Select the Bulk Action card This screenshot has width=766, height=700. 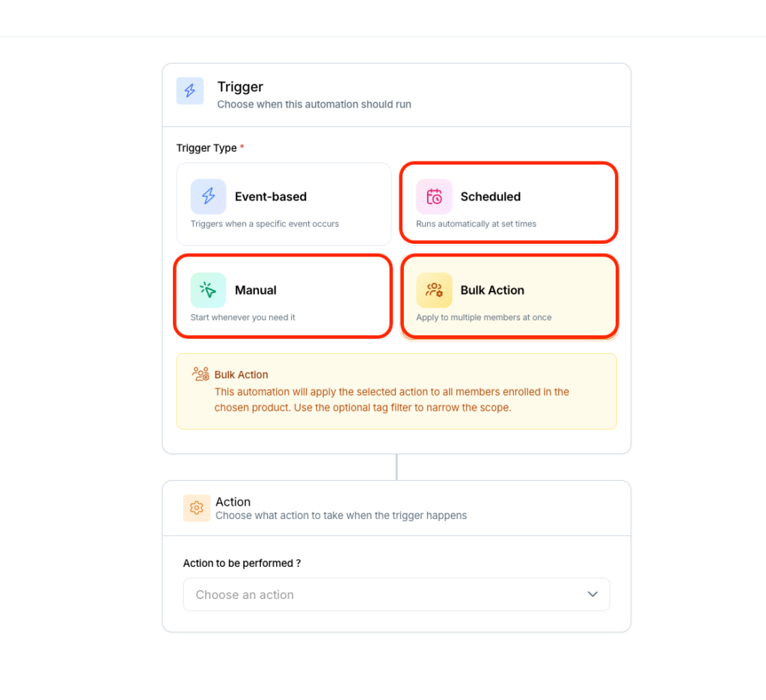[x=509, y=296]
